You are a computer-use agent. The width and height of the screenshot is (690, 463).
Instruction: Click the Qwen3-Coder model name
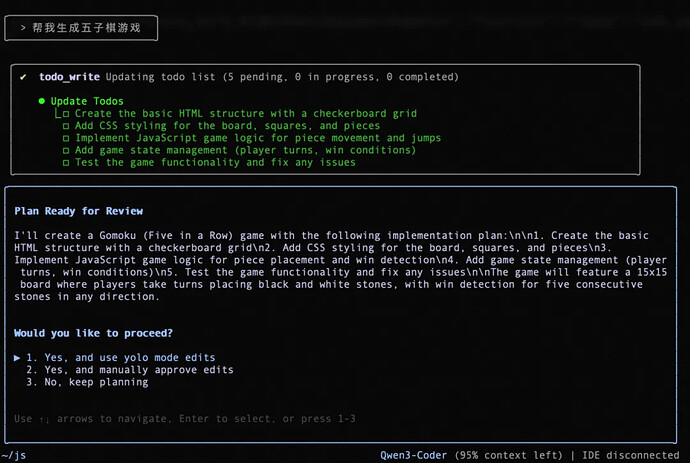[413, 455]
